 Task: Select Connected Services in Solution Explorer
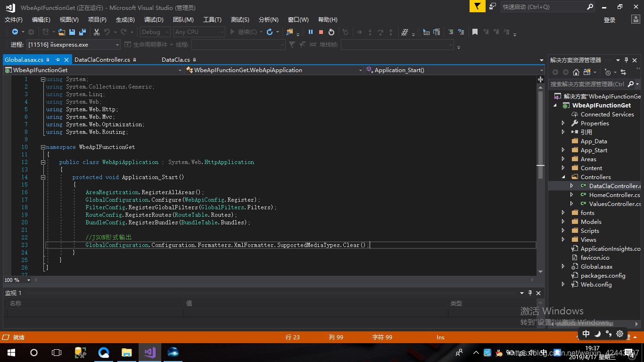(607, 115)
